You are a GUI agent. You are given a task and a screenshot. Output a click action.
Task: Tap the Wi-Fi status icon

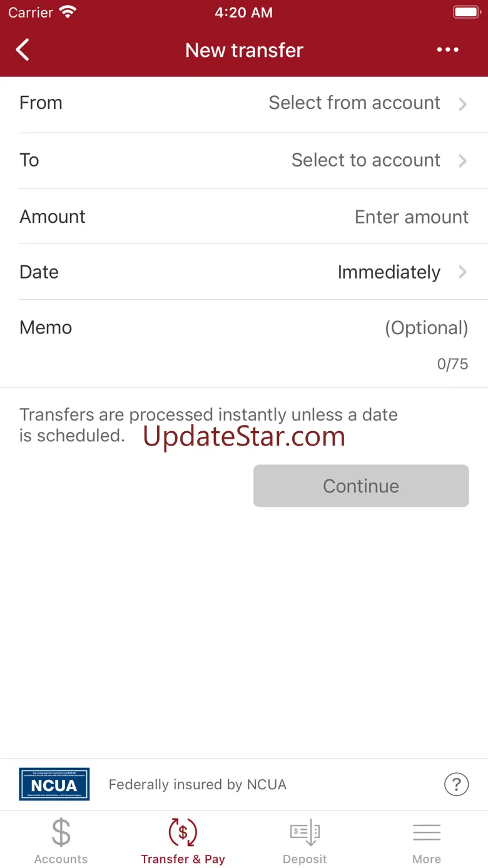67,12
